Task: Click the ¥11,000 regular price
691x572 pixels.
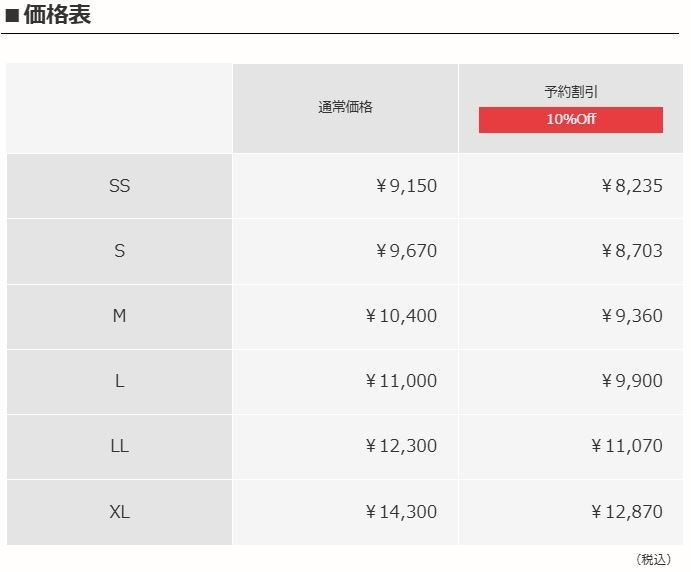Action: (x=401, y=381)
